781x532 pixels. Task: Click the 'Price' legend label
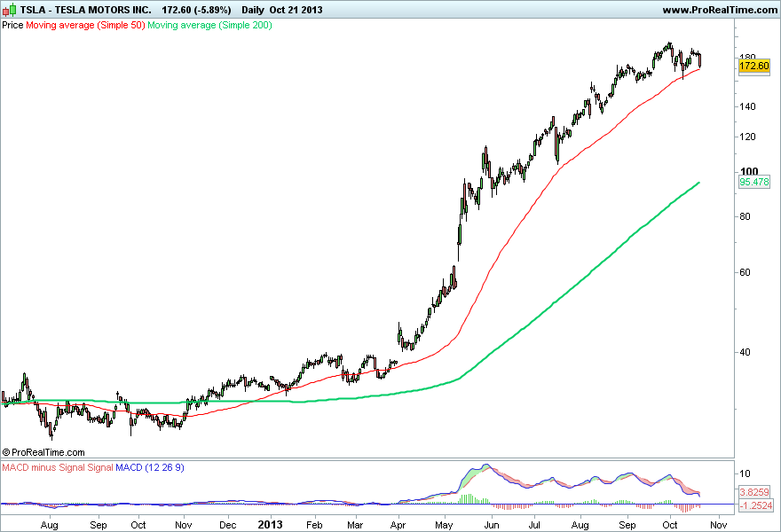(x=12, y=25)
